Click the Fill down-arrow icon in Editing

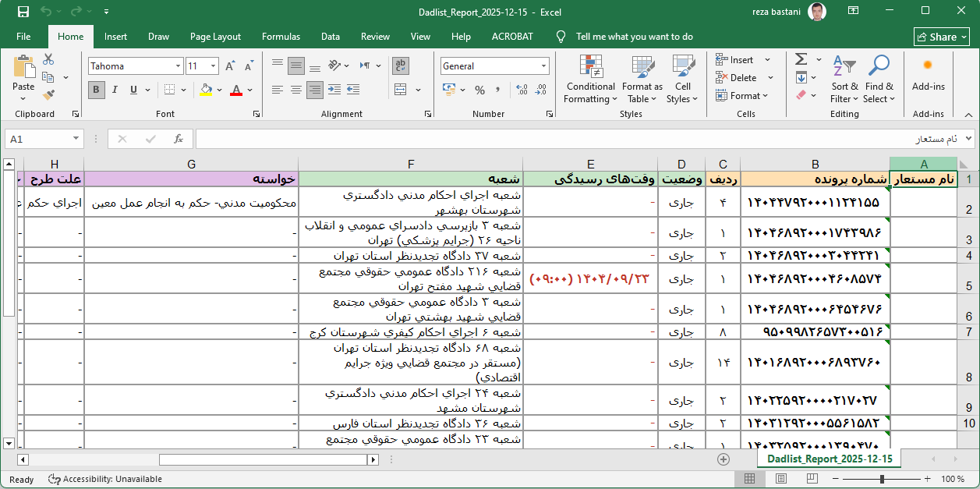pos(801,77)
